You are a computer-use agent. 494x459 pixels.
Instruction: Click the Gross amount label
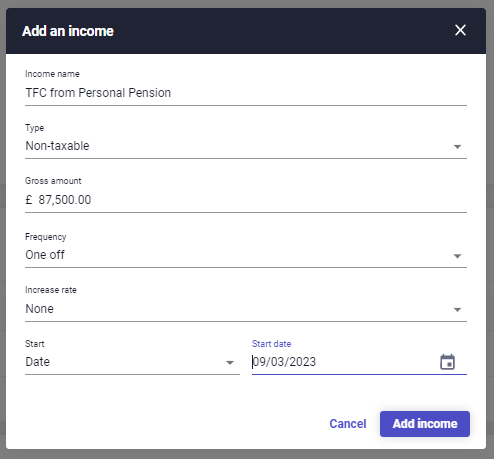point(53,181)
